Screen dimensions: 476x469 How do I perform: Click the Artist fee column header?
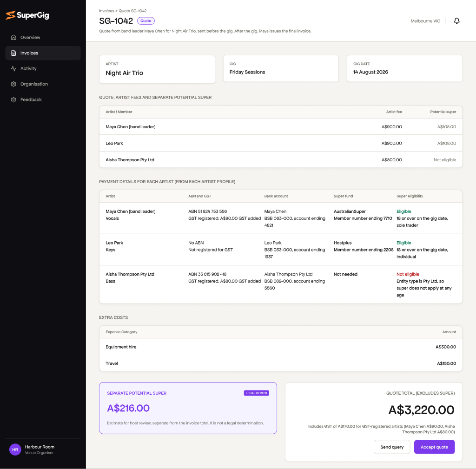coord(394,112)
